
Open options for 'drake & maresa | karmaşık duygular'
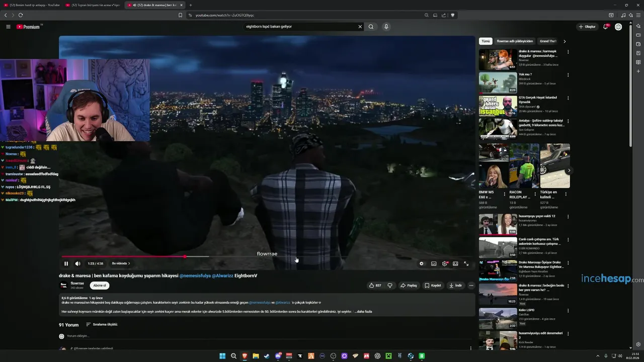[568, 52]
